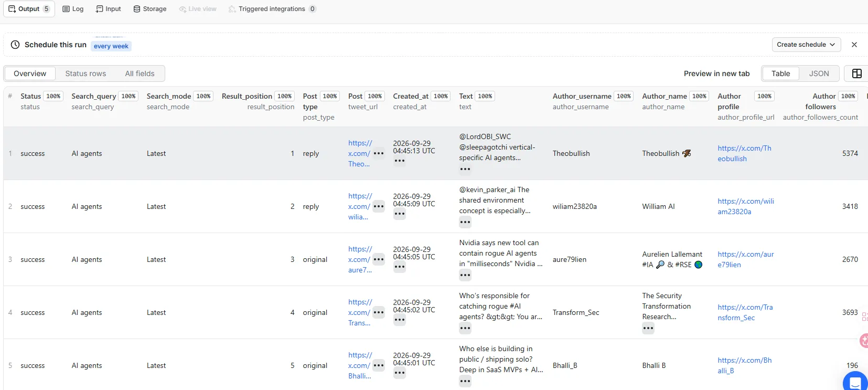Click Preview in new tab
Viewport: 868px width, 390px height.
(x=716, y=73)
